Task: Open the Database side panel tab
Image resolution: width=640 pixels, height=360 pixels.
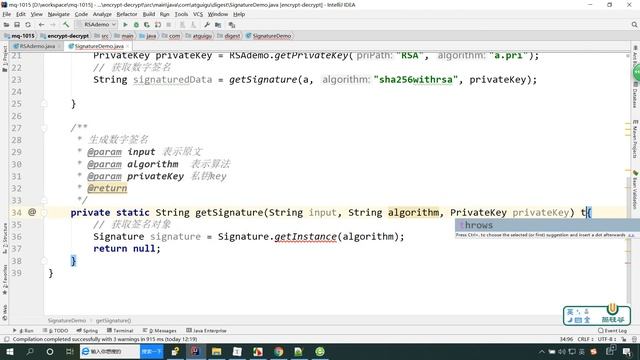Action: [x=636, y=96]
